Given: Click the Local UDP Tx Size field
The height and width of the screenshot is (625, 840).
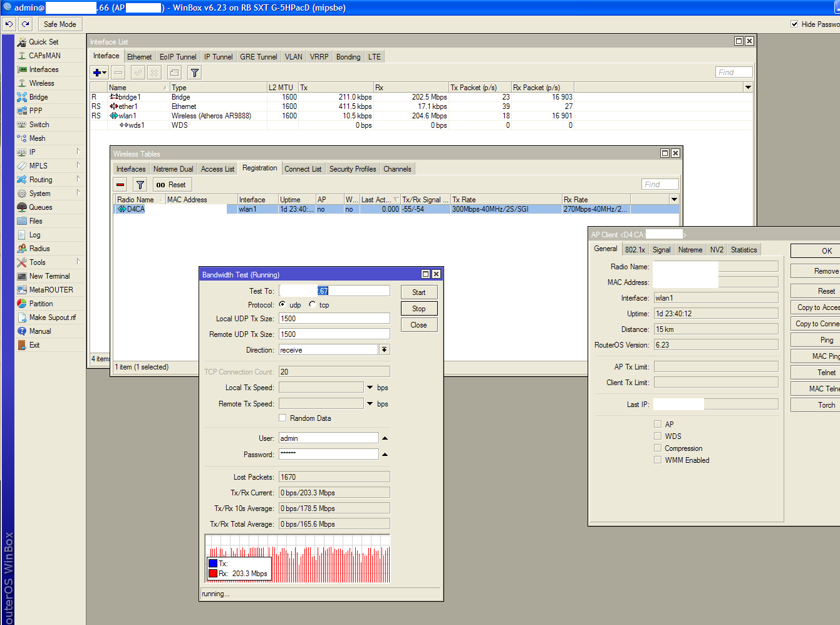Looking at the screenshot, I should 334,318.
